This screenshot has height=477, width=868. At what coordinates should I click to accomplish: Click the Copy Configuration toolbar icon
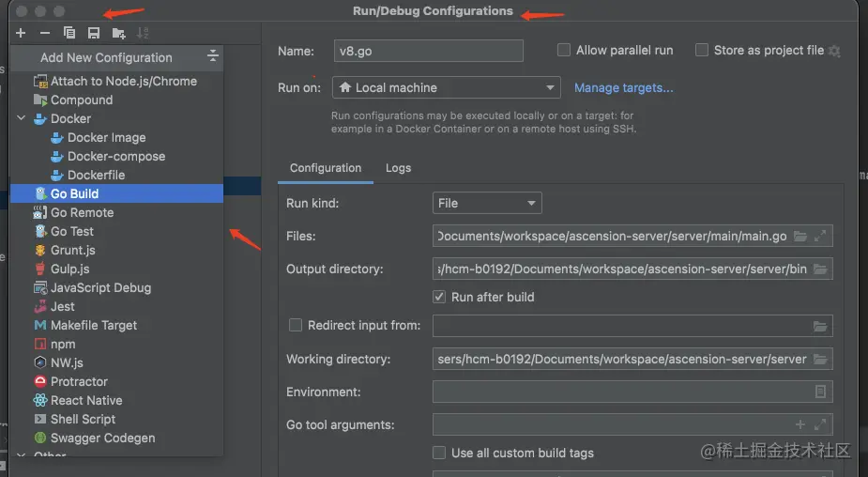(x=69, y=33)
